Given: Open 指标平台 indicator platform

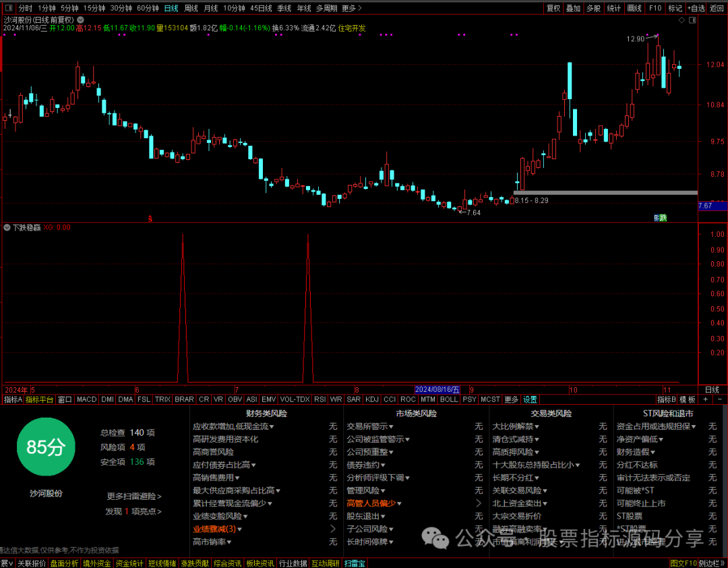Looking at the screenshot, I should point(40,399).
